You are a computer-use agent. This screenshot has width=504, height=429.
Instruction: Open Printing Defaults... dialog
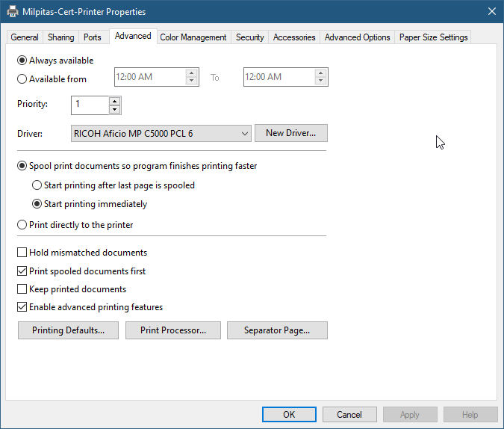pos(68,330)
